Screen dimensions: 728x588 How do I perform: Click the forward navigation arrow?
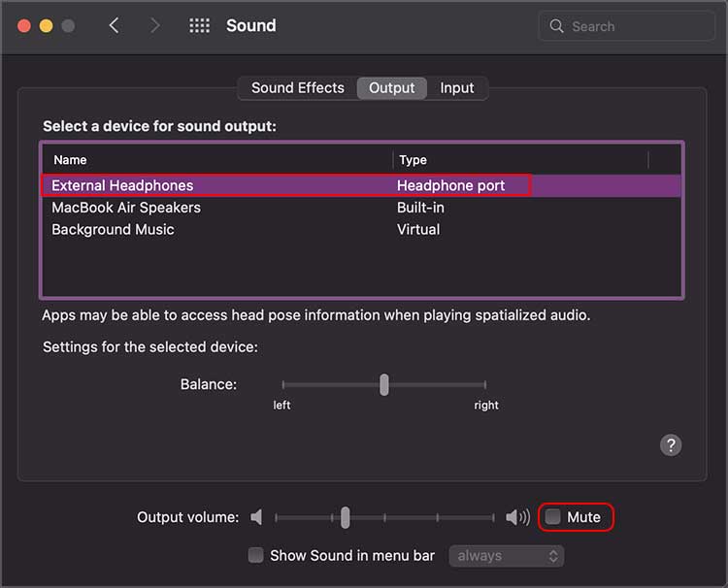155,26
